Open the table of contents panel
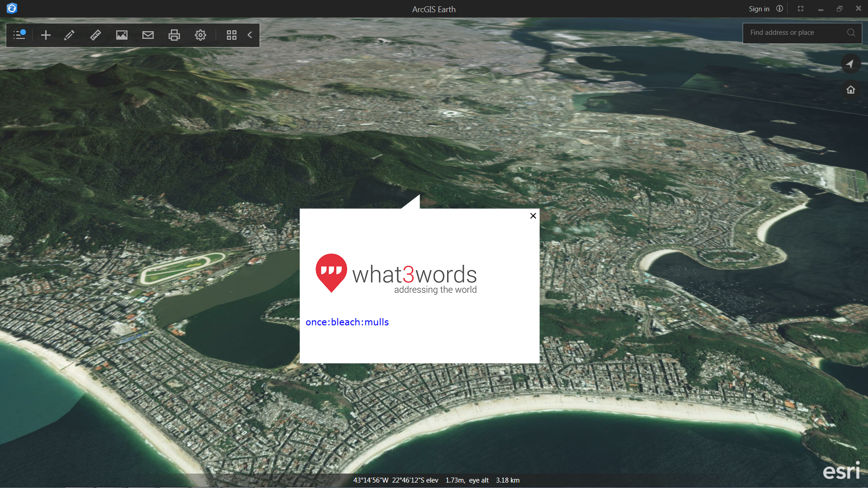The height and width of the screenshot is (488, 868). coord(19,35)
